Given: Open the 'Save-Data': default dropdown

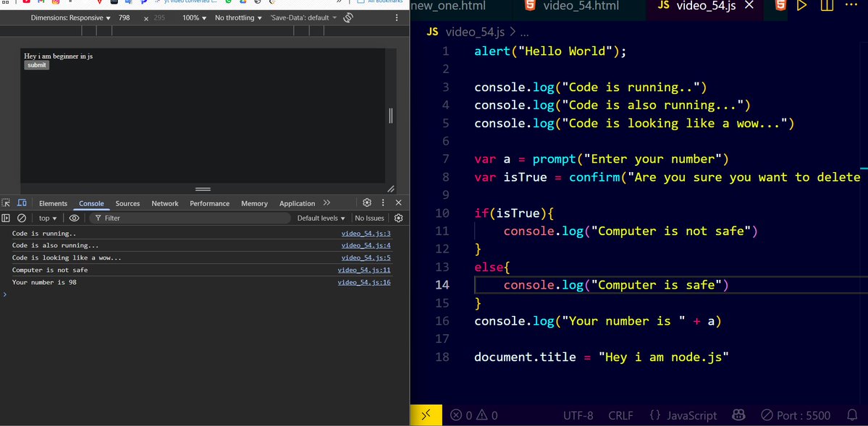Looking at the screenshot, I should coord(303,17).
